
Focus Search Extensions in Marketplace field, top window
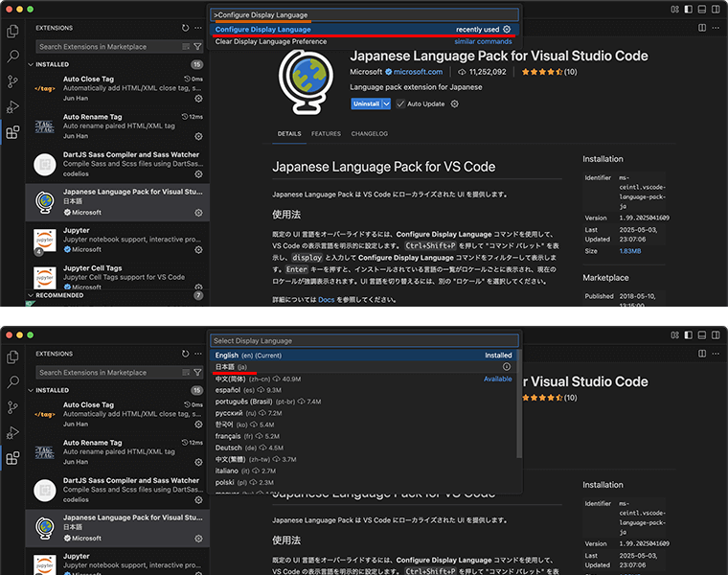pyautogui.click(x=108, y=46)
